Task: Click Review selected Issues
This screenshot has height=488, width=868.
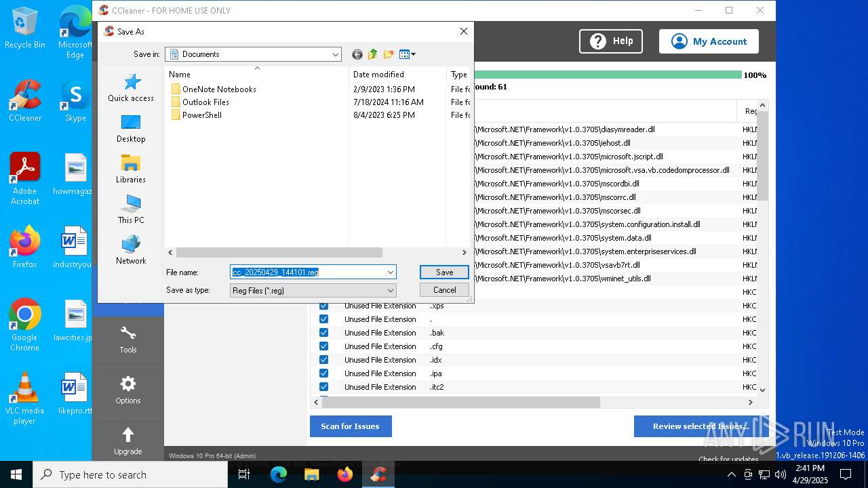Action: (701, 426)
